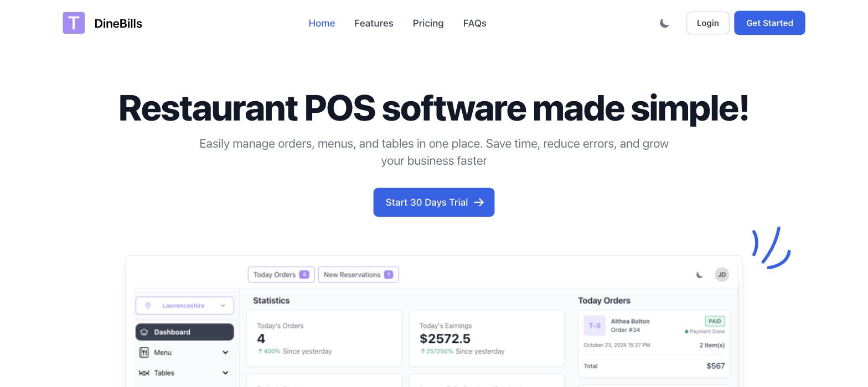This screenshot has height=387, width=868.
Task: Click the Payment Done status text
Action: click(705, 332)
